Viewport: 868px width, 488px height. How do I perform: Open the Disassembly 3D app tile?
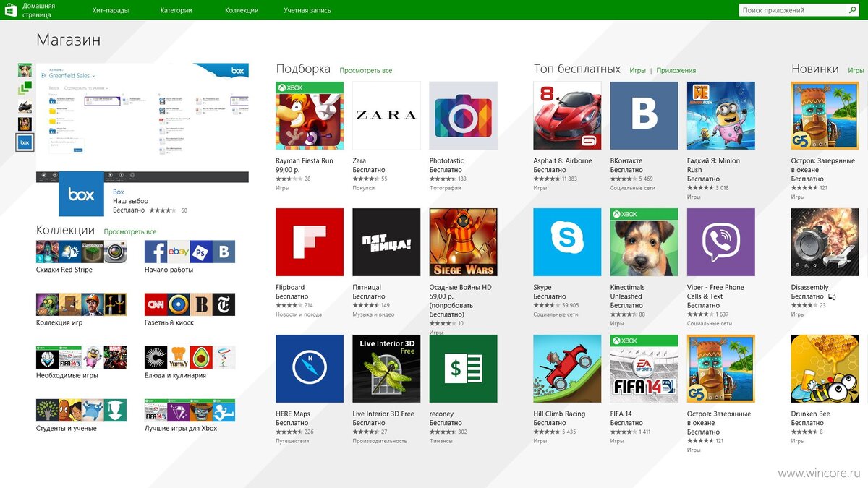[x=825, y=242]
